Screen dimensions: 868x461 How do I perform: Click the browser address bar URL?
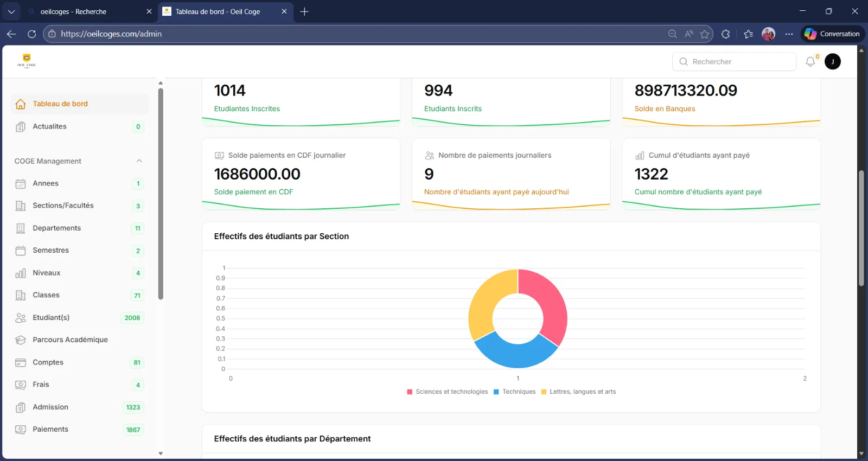click(x=111, y=34)
